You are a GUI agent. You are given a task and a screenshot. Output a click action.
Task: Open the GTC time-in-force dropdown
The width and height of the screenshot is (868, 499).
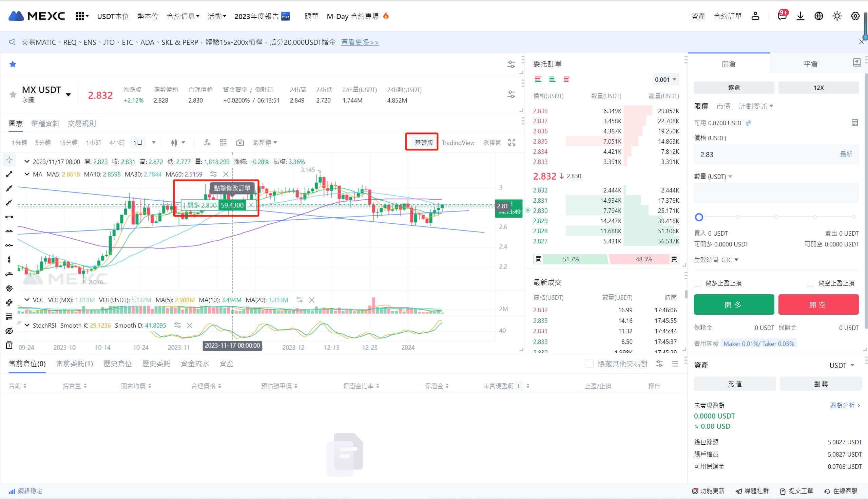tap(730, 260)
